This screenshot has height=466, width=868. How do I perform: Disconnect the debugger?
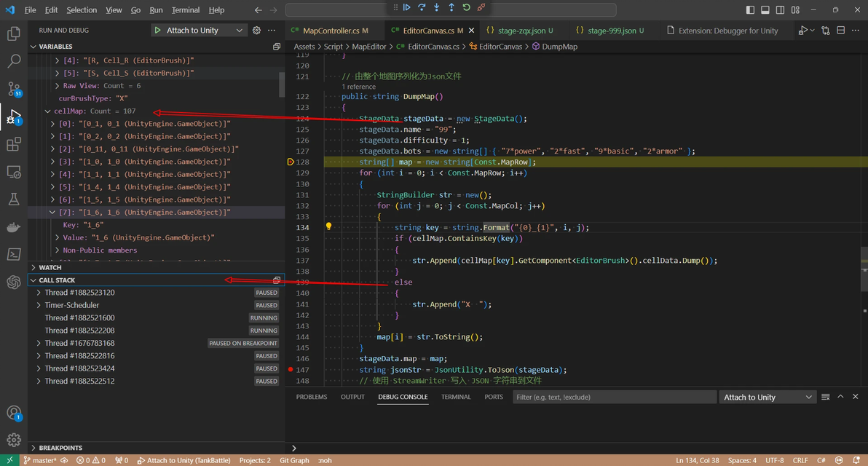click(x=481, y=8)
